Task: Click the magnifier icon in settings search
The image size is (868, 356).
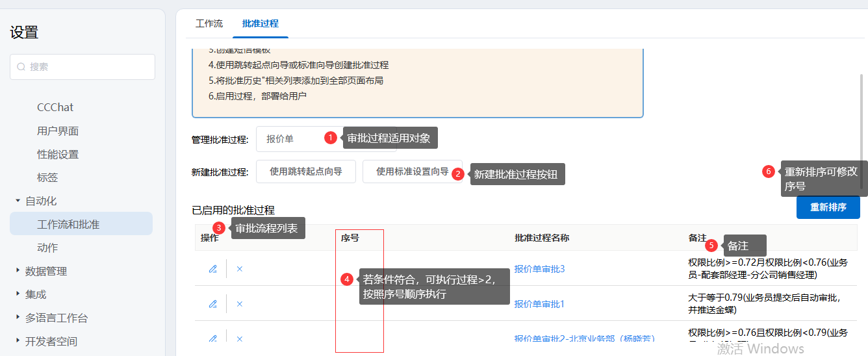Action: [x=21, y=67]
